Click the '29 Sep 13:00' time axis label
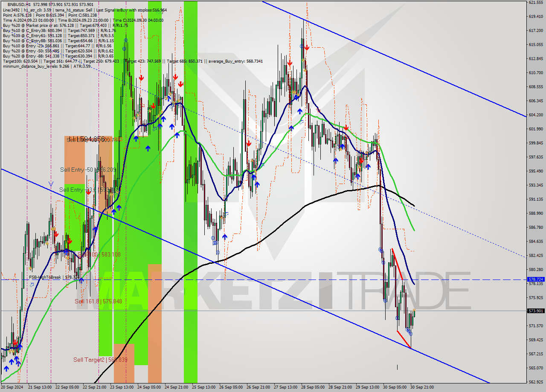Screen dimensions: 546x392 pos(367,387)
